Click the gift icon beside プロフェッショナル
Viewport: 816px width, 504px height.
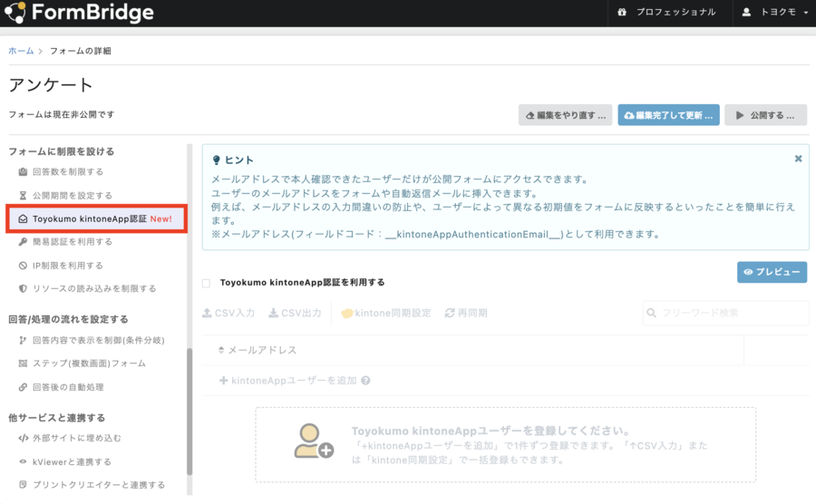tap(622, 12)
